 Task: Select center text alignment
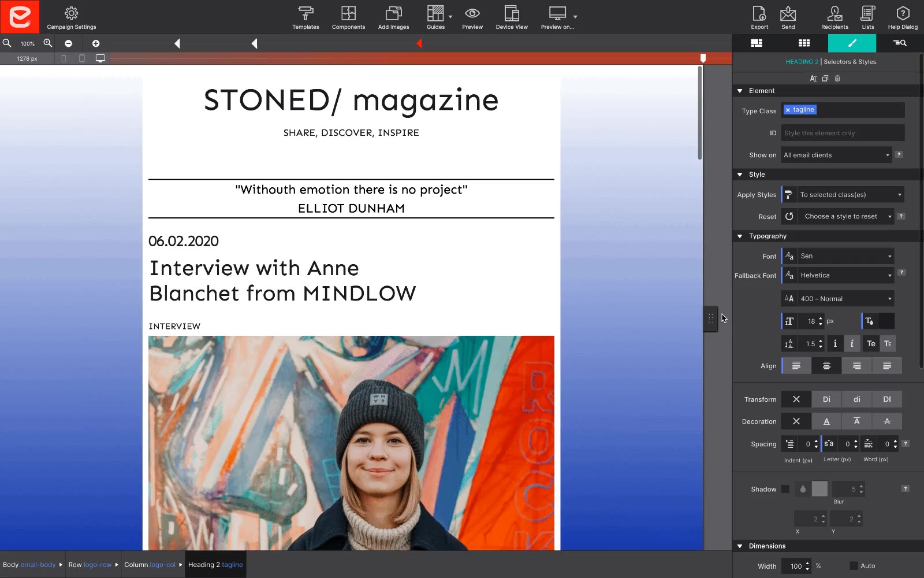coord(826,366)
